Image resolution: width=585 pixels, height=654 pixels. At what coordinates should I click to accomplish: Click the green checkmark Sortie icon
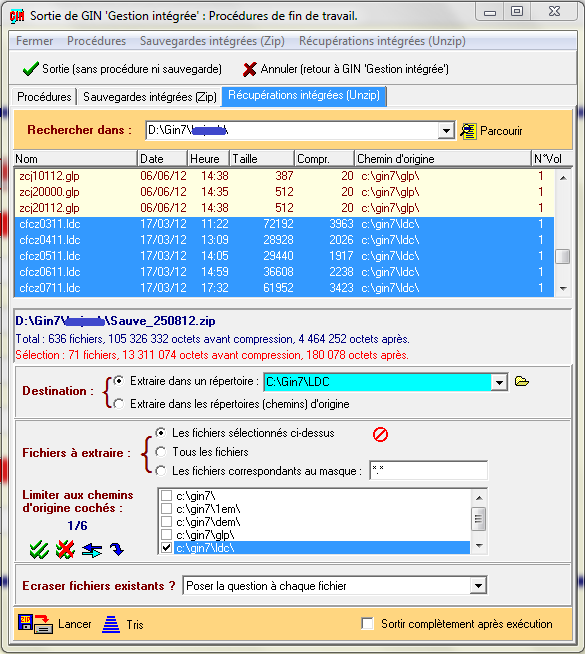coord(30,69)
